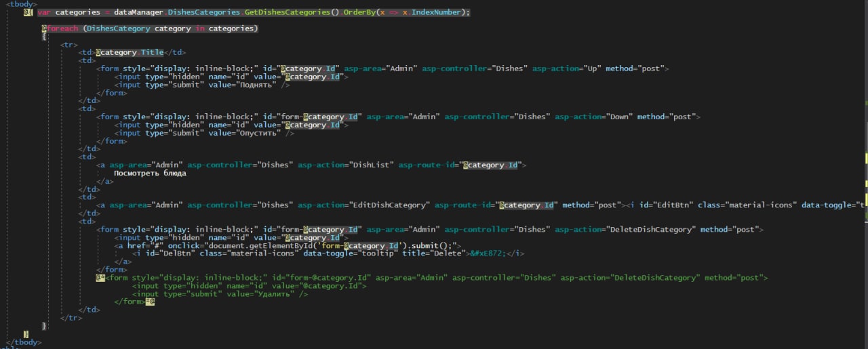This screenshot has width=868, height=349.
Task: Click the @category.Title expression
Action: (x=130, y=52)
